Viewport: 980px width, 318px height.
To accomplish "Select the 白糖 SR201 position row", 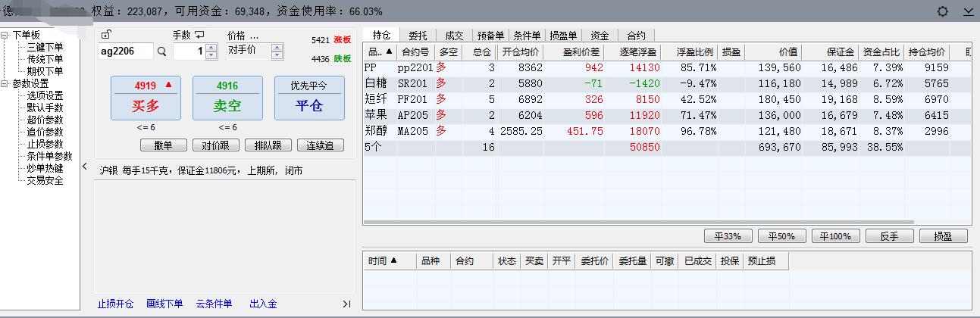I will [x=667, y=84].
